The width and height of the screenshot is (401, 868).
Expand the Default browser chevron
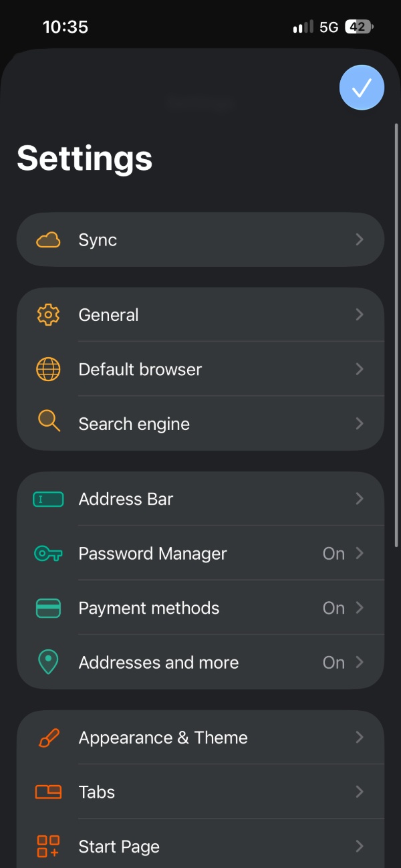(x=360, y=368)
